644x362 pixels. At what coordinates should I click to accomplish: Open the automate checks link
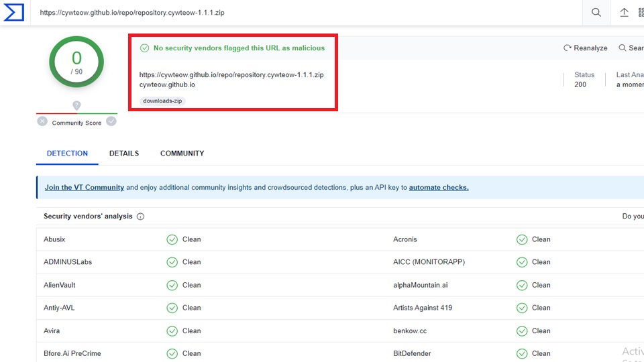(439, 188)
